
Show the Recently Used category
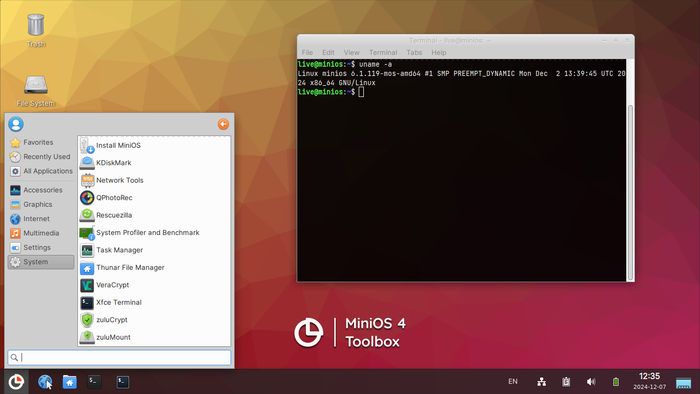[x=41, y=157]
